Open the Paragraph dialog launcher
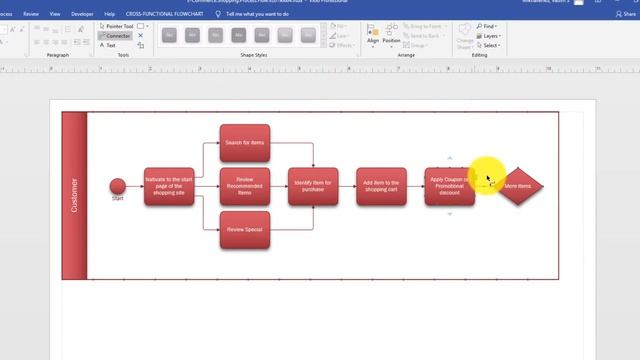640x360 pixels. (91, 55)
